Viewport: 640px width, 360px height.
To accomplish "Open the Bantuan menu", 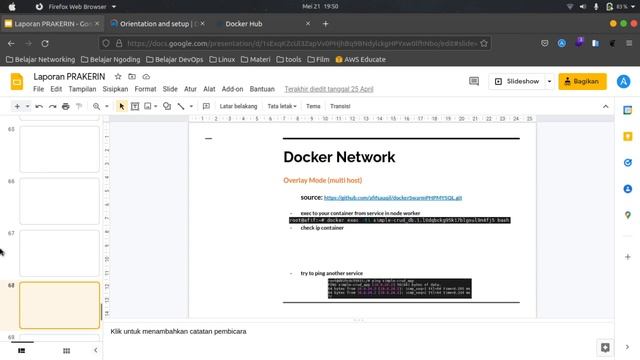I will [x=262, y=89].
